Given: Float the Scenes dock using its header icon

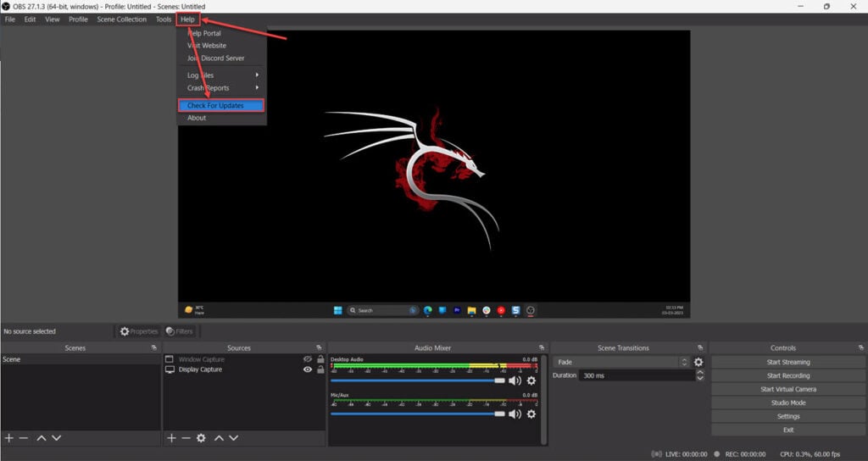Looking at the screenshot, I should [154, 347].
